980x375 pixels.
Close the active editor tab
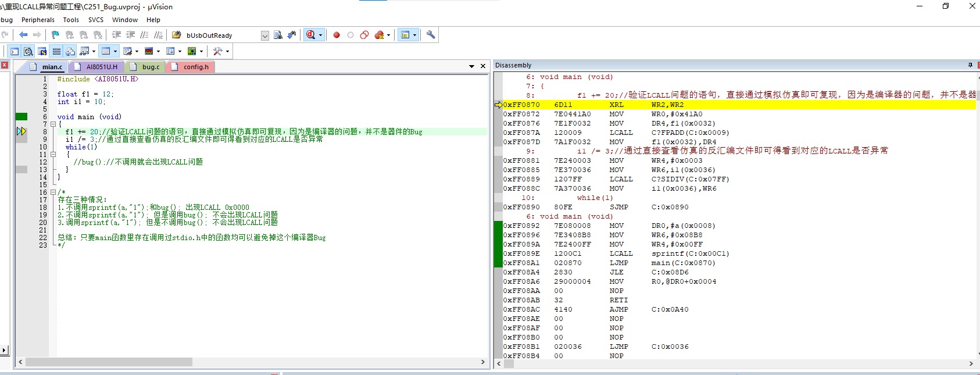click(x=483, y=66)
